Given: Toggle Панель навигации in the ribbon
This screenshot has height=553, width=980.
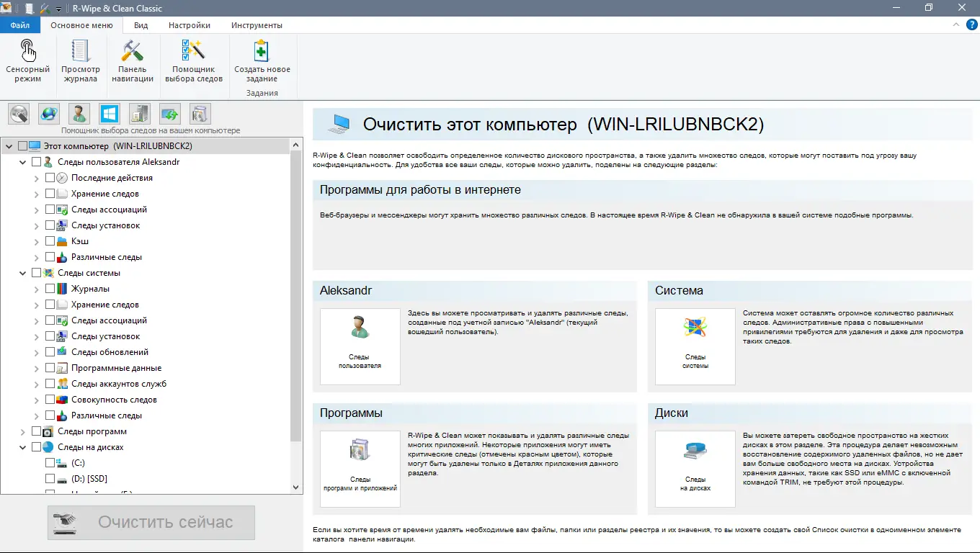Looking at the screenshot, I should coord(133,61).
